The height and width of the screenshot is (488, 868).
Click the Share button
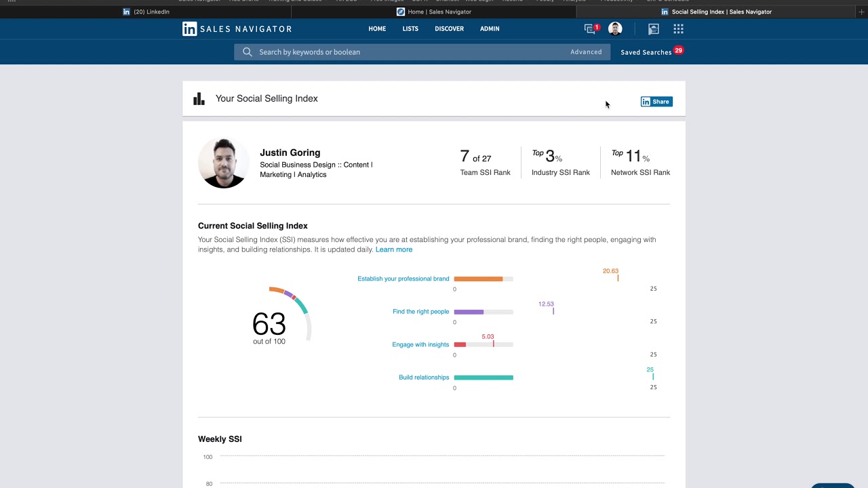tap(656, 102)
